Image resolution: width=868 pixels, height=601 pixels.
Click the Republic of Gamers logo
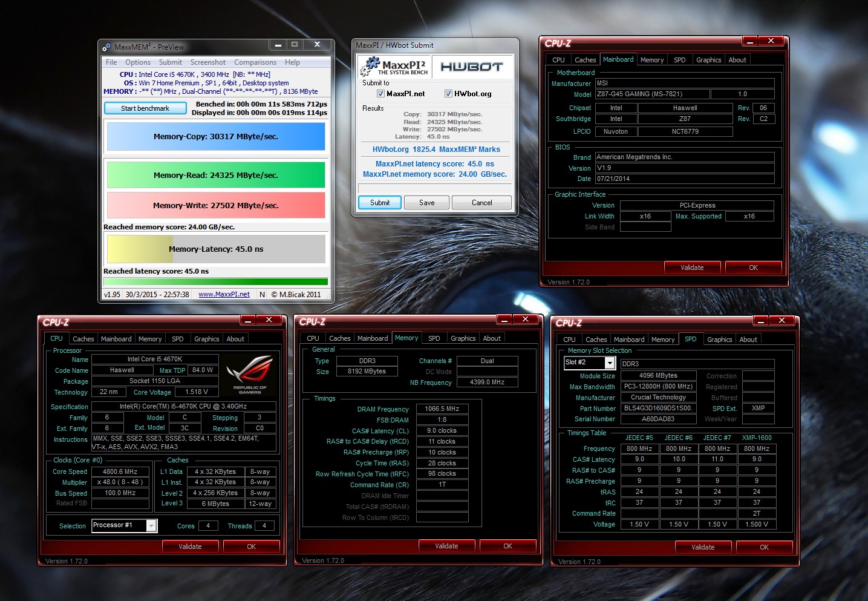[250, 375]
